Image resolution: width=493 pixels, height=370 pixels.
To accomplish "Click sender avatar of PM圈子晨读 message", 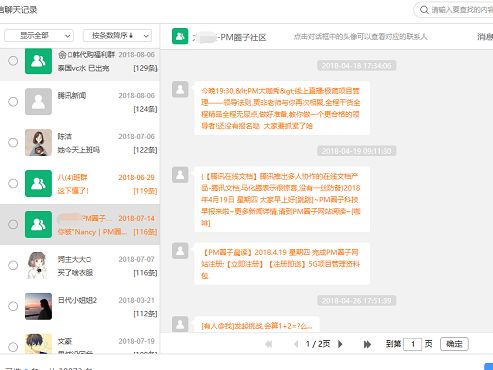I will click(180, 251).
